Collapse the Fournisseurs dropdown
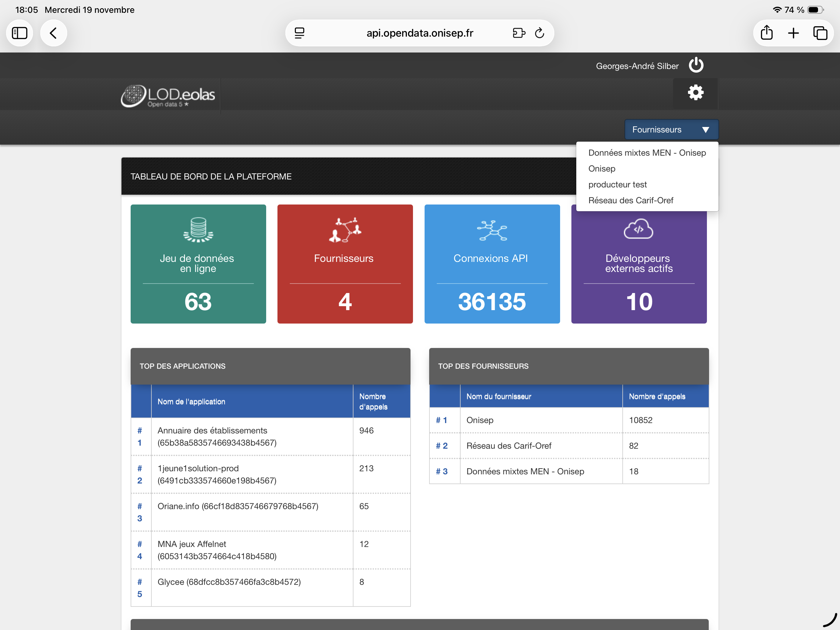 pos(671,129)
